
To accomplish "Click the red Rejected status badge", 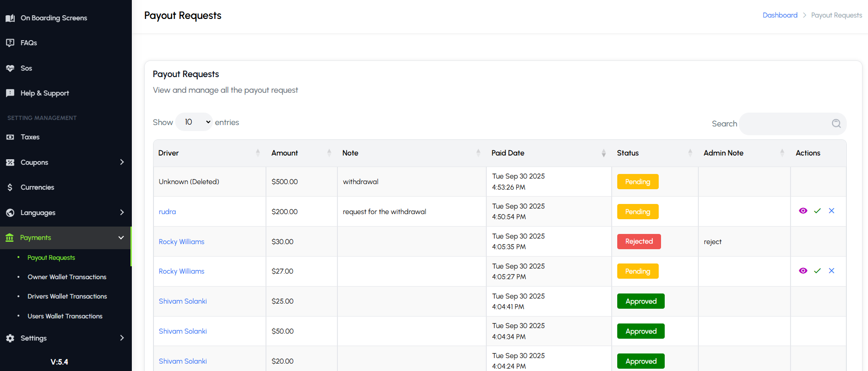I will (639, 241).
